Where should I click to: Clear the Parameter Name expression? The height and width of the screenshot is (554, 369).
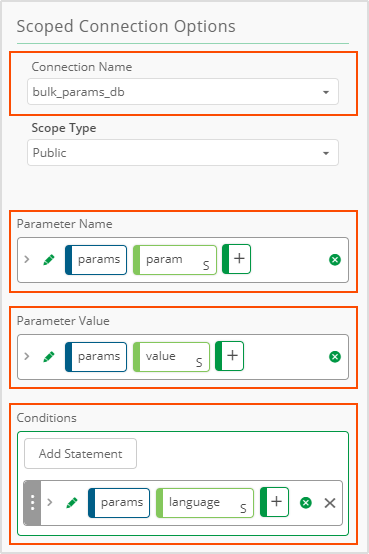(x=335, y=260)
